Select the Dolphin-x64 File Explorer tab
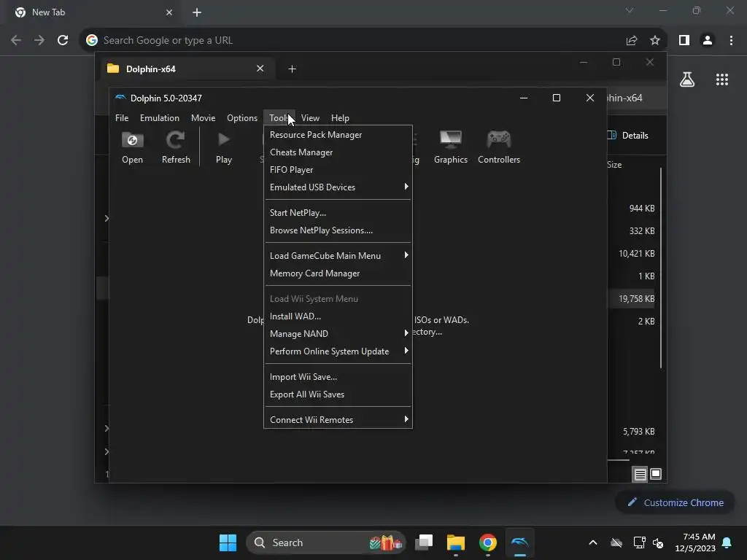The image size is (747, 560). (186, 69)
